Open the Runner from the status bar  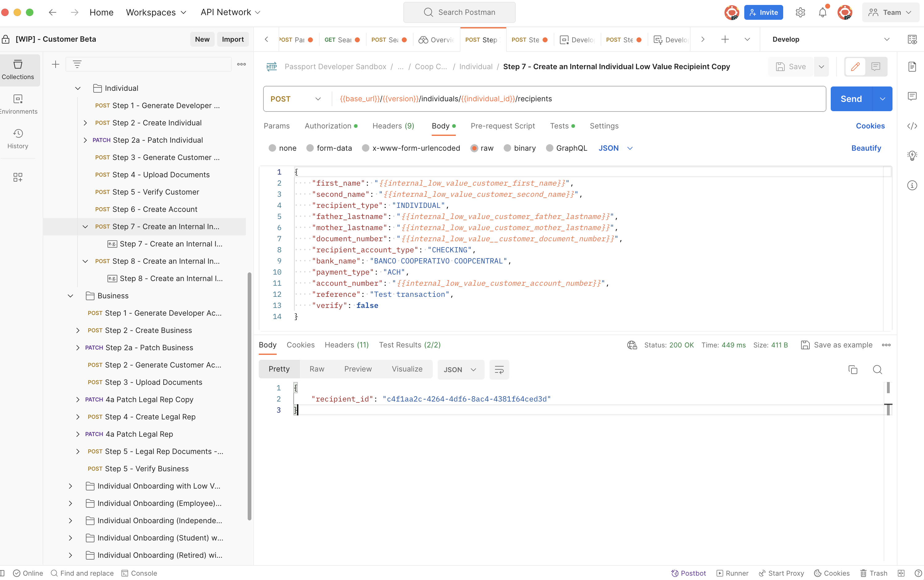(x=732, y=573)
